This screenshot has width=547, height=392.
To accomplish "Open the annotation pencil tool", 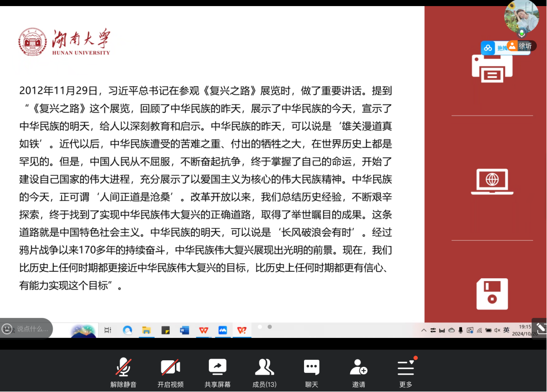I will coord(540,328).
